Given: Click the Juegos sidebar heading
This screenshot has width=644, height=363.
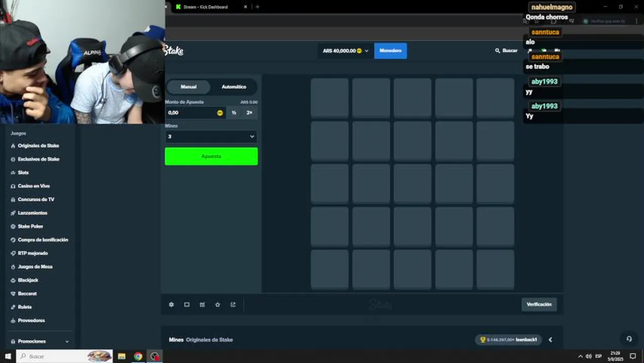Looking at the screenshot, I should tap(18, 134).
